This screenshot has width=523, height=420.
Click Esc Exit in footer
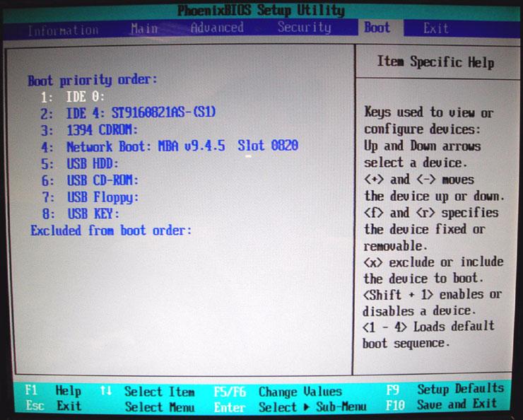point(54,406)
